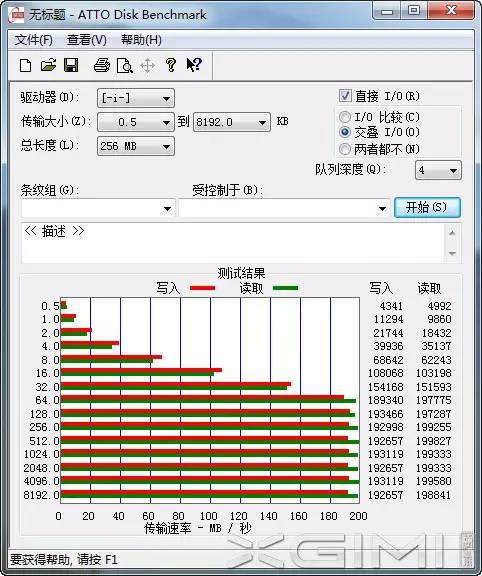This screenshot has height=576, width=482.
Task: Click the read value 4992
Action: (x=439, y=306)
